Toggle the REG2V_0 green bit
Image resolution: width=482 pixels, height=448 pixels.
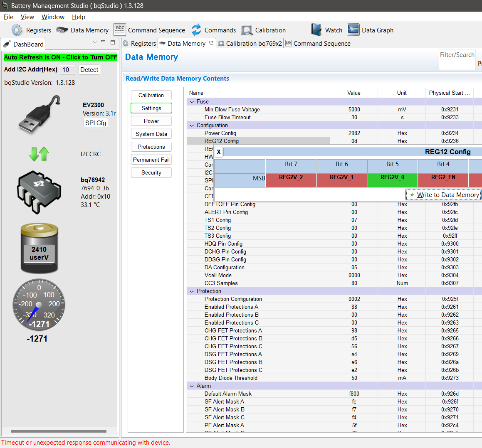[x=392, y=180]
